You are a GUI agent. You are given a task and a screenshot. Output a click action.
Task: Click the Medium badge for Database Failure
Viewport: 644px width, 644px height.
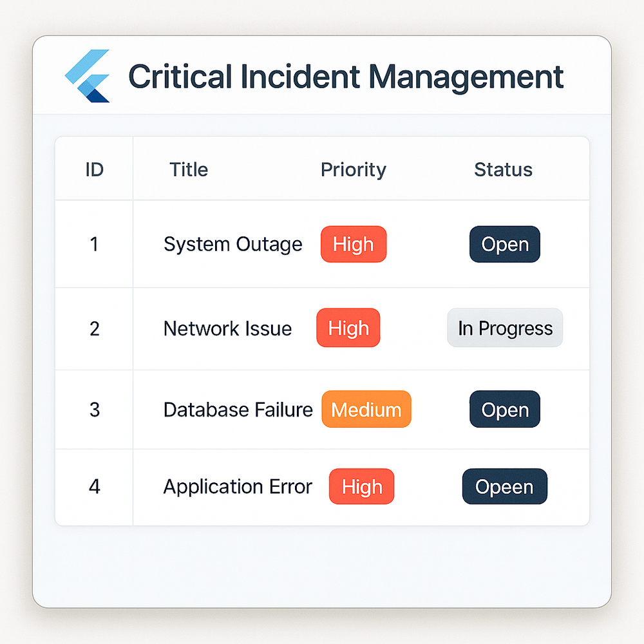(x=366, y=409)
